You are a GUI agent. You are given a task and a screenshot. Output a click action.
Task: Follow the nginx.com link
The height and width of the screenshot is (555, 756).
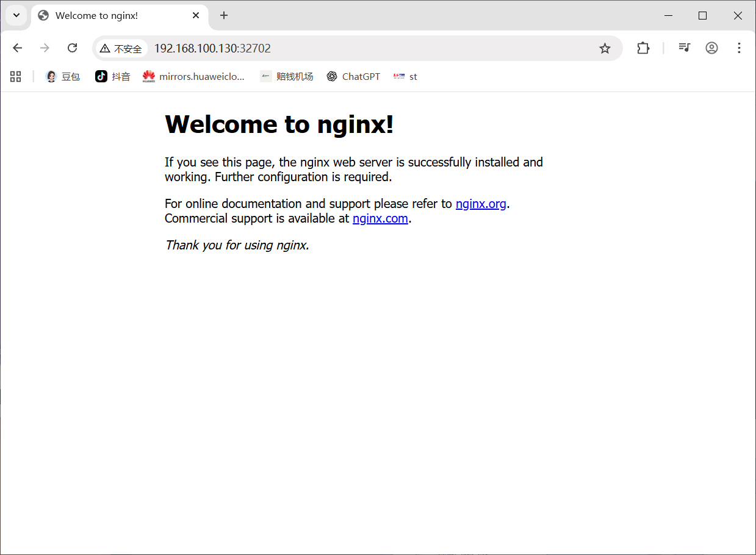pos(380,218)
